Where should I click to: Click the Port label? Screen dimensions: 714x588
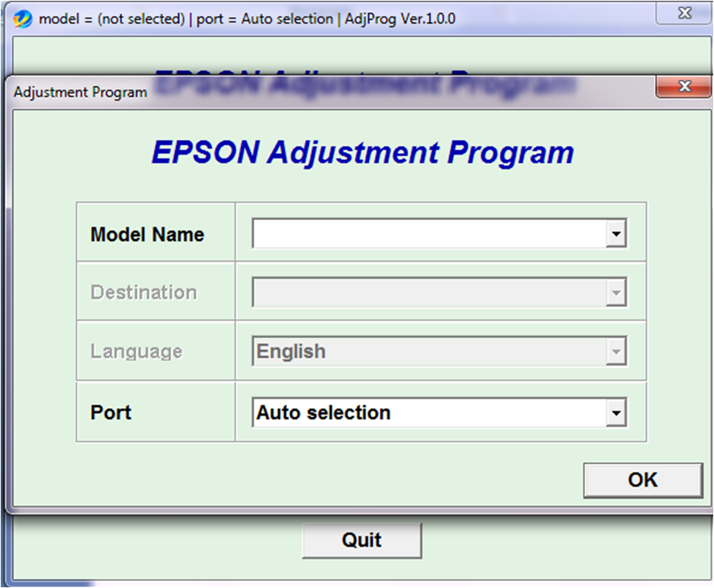pos(111,413)
